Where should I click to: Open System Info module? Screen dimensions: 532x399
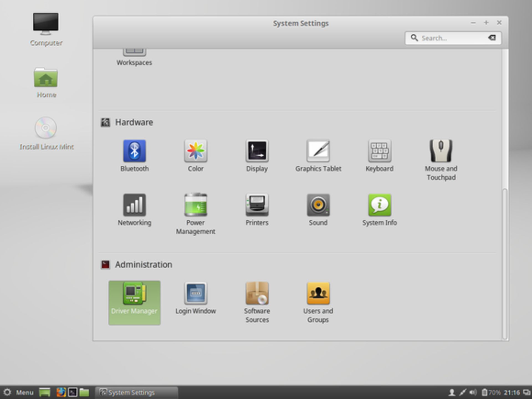coord(379,210)
